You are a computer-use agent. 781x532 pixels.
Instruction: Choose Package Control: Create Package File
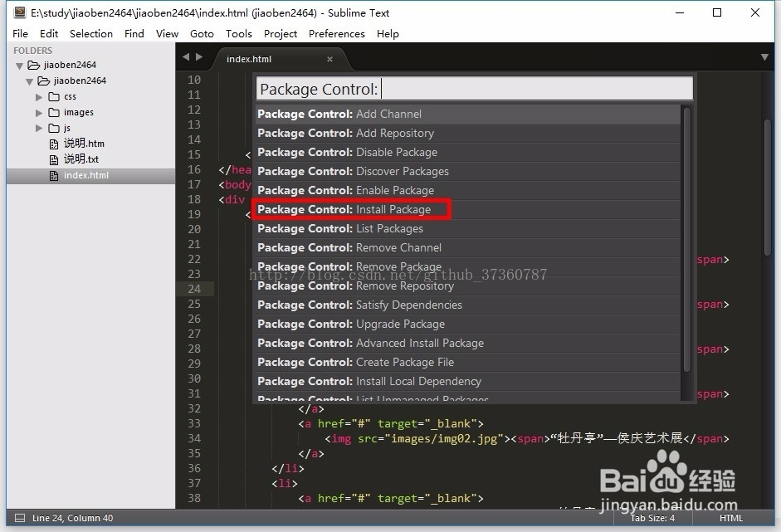468,362
